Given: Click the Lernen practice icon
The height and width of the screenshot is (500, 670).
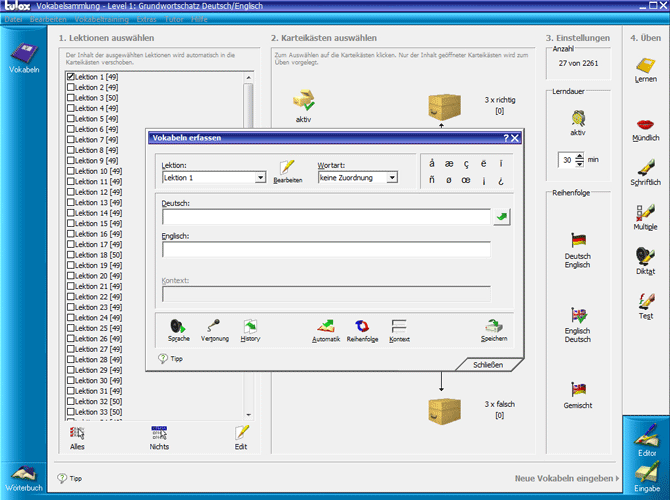Looking at the screenshot, I should [645, 71].
